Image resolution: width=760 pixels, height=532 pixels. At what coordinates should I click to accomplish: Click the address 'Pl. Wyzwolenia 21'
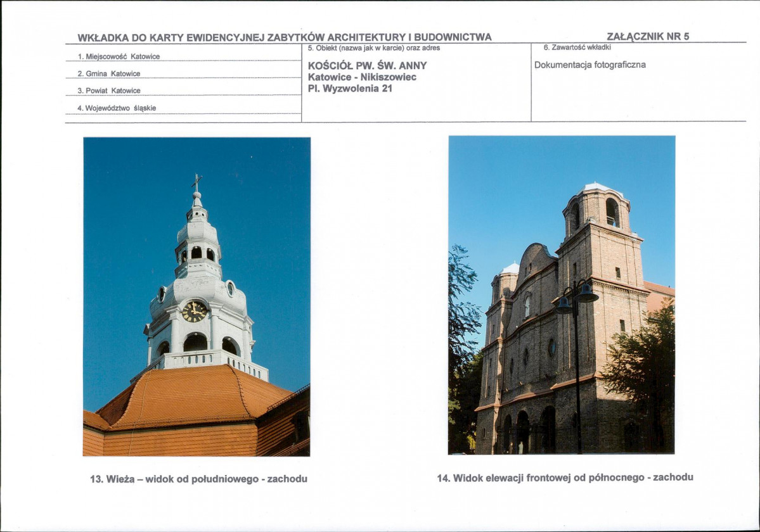coord(350,89)
